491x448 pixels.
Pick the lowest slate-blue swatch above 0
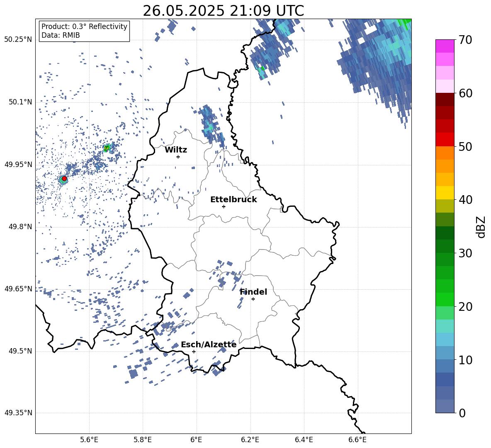click(x=445, y=406)
